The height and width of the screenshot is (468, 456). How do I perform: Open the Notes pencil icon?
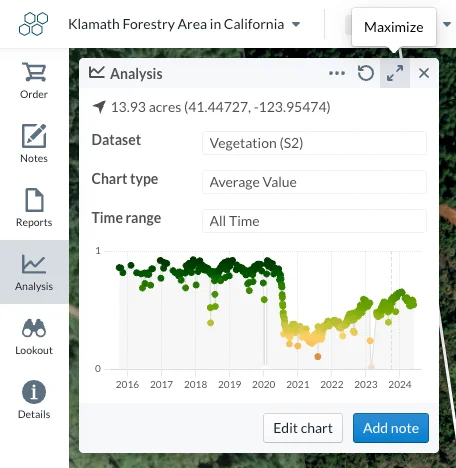[x=34, y=136]
